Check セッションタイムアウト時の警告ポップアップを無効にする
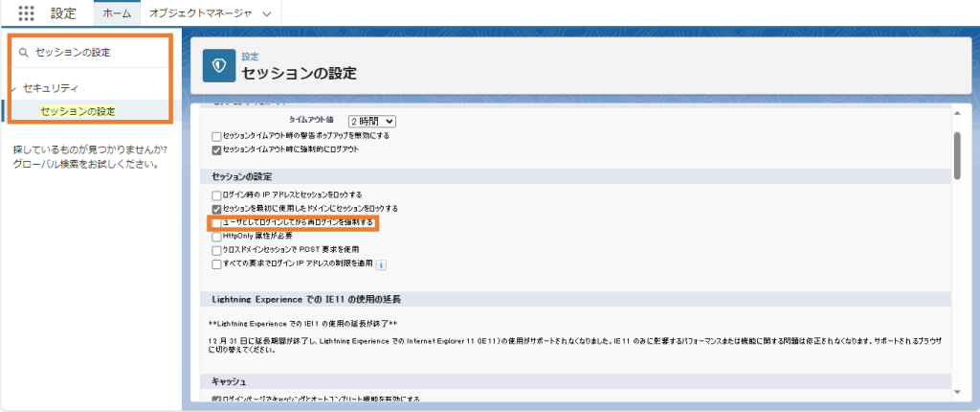980x412 pixels. click(x=216, y=136)
